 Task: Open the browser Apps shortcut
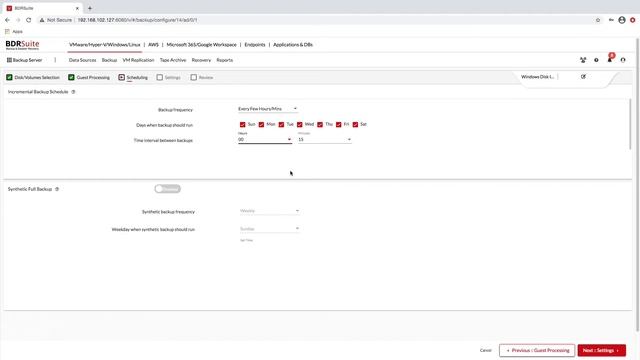[14, 31]
